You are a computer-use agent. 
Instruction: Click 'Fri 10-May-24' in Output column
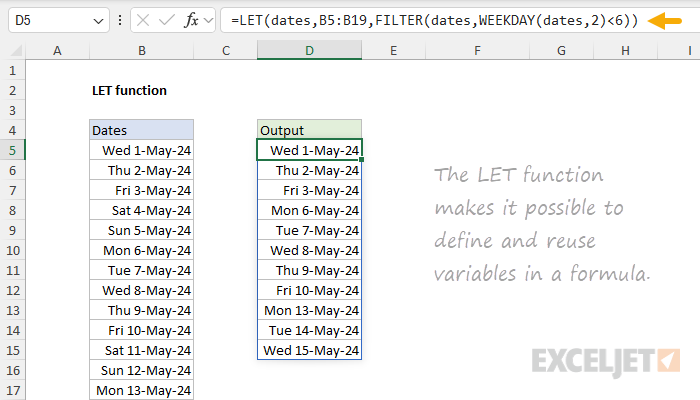(x=309, y=290)
